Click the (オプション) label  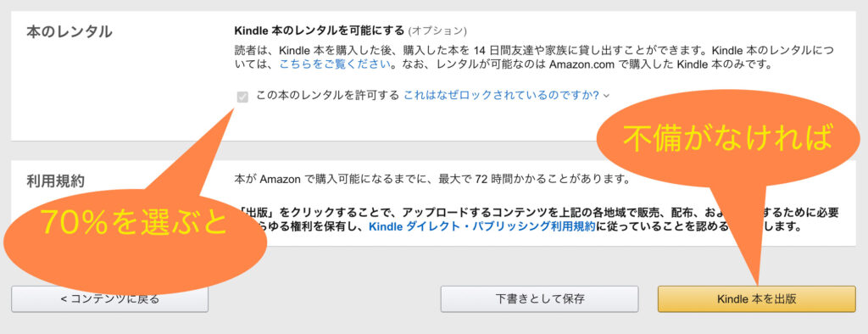tap(437, 30)
